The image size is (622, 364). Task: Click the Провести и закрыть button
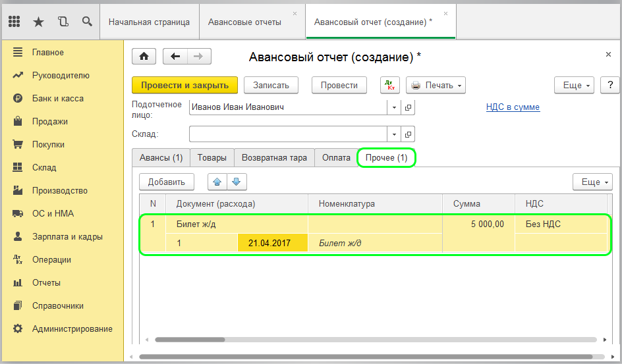coord(184,85)
